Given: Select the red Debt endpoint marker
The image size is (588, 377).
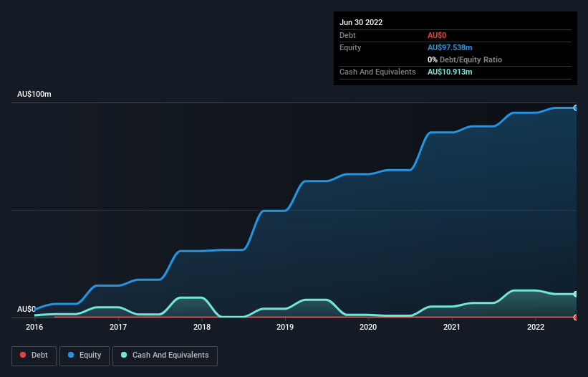Looking at the screenshot, I should point(576,318).
